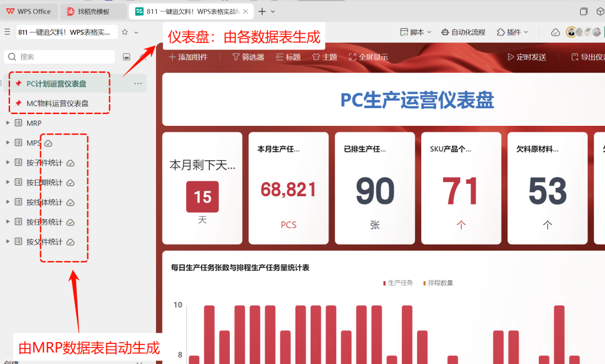Viewport: 605px width, 364px height.
Task: Expand the 按任务统计 table
Action: click(7, 222)
